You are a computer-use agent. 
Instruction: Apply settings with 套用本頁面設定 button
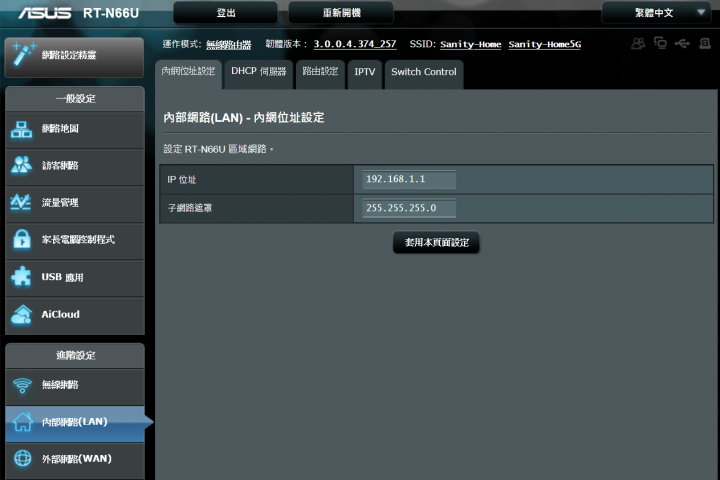point(436,243)
